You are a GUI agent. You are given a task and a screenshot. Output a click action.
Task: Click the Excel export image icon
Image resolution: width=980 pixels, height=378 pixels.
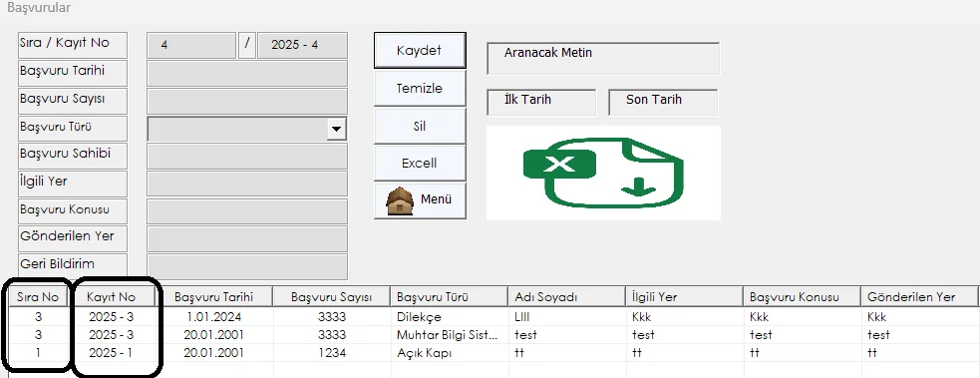point(603,174)
